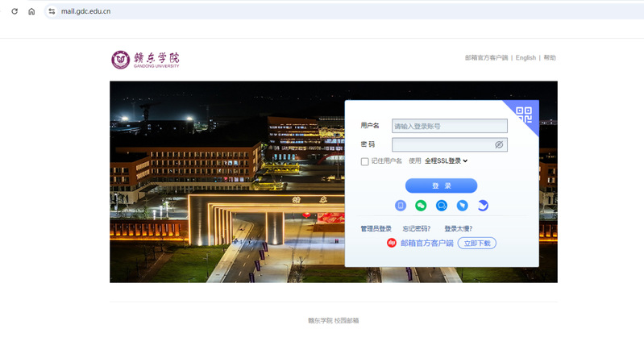Log in with the WeChat icon
644x346 pixels.
[x=421, y=206]
